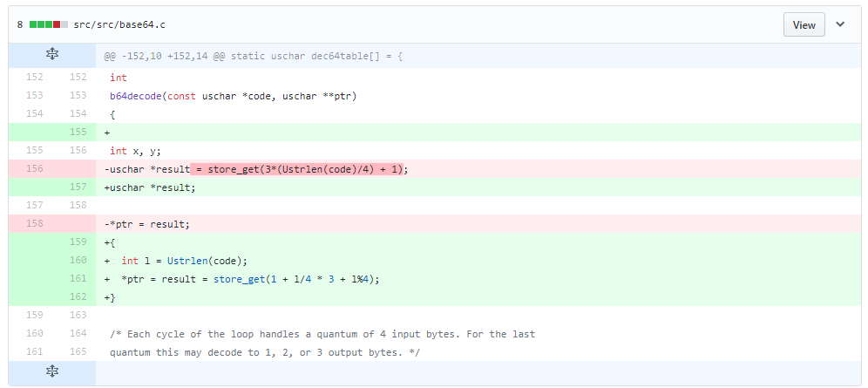The height and width of the screenshot is (388, 868).
Task: Click new line number 161
Action: tap(78, 279)
